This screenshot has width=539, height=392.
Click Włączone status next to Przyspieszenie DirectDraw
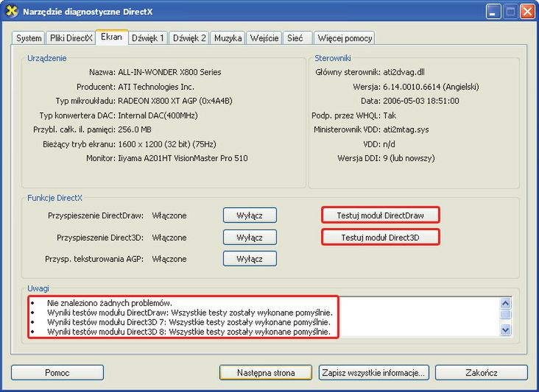pos(169,215)
